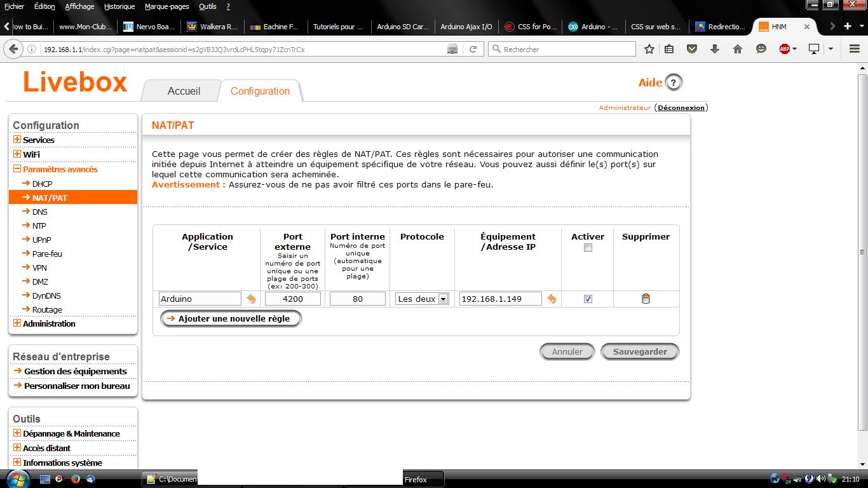Expand the Accès distant section
The image size is (868, 488).
[x=17, y=448]
